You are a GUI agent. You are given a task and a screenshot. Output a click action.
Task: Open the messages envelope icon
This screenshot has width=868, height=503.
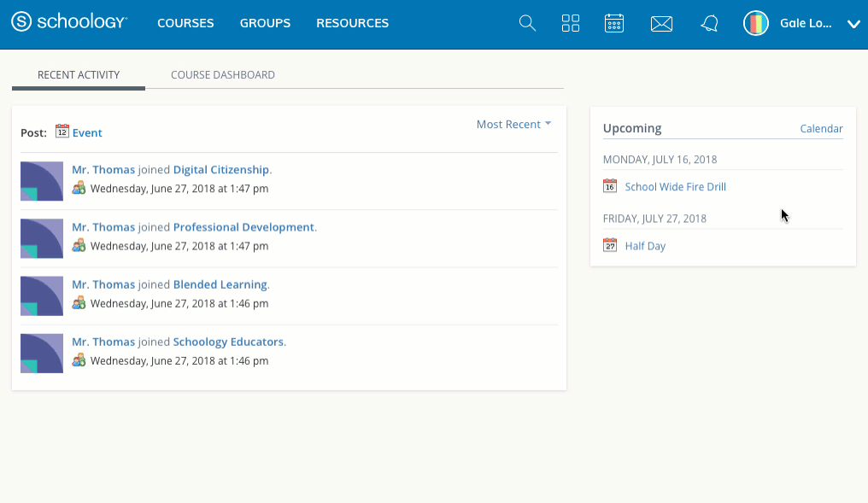pyautogui.click(x=661, y=24)
